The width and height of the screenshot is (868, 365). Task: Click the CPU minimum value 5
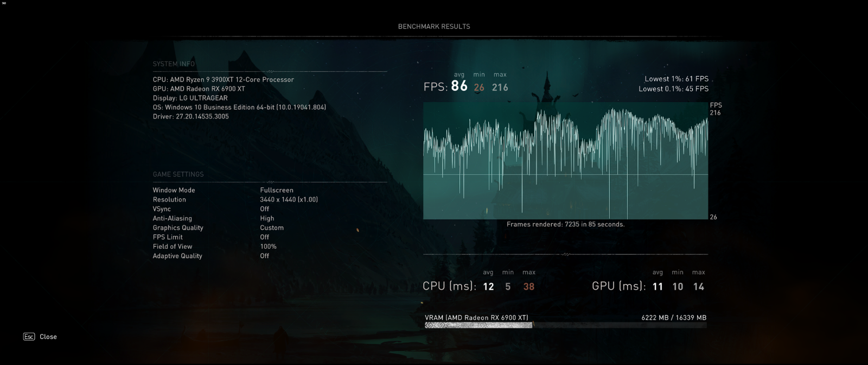508,287
